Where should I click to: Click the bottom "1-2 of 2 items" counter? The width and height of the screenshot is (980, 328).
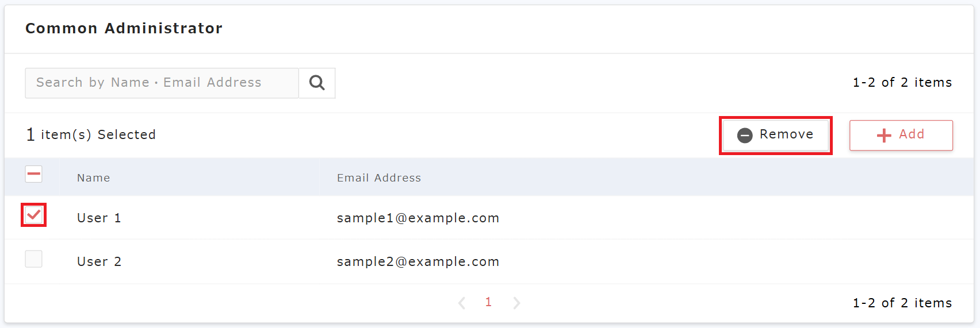pyautogui.click(x=902, y=303)
